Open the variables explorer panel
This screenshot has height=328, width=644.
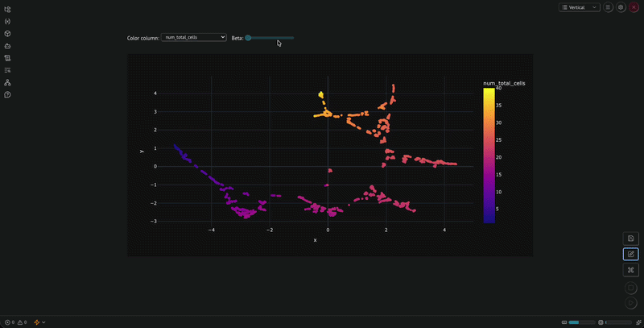[x=7, y=22]
